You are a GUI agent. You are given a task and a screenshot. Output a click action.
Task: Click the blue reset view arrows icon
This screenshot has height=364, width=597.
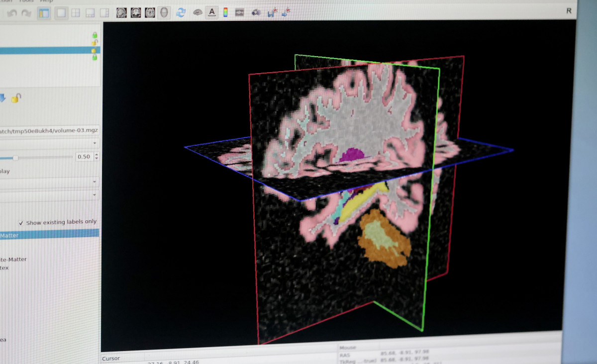(x=181, y=12)
